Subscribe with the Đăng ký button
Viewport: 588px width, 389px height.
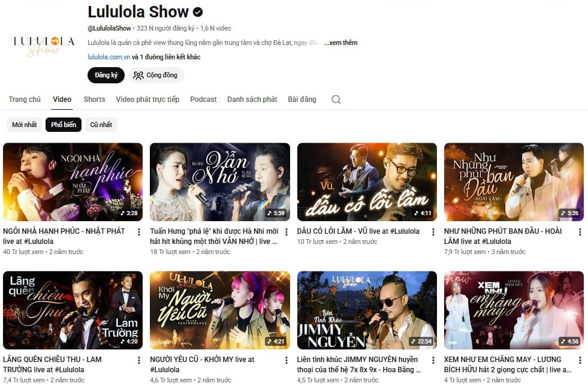pyautogui.click(x=105, y=75)
